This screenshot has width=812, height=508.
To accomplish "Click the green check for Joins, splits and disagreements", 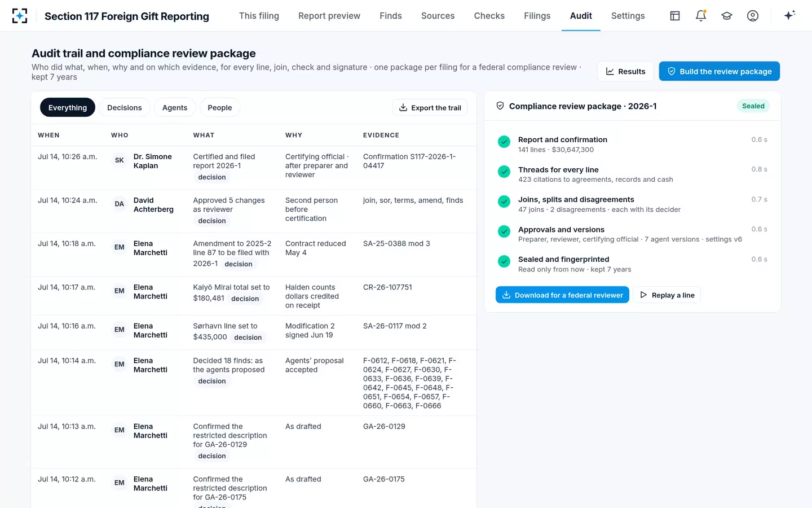I will [504, 202].
